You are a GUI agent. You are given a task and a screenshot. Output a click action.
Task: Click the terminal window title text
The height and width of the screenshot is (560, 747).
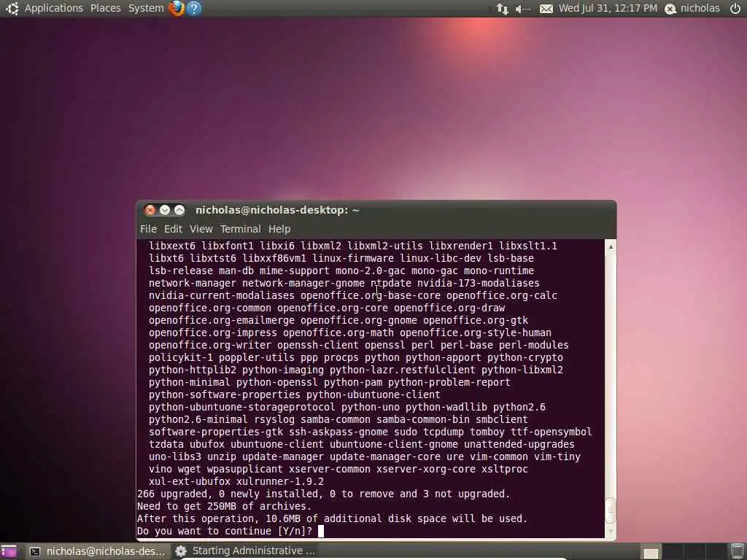[x=277, y=210]
